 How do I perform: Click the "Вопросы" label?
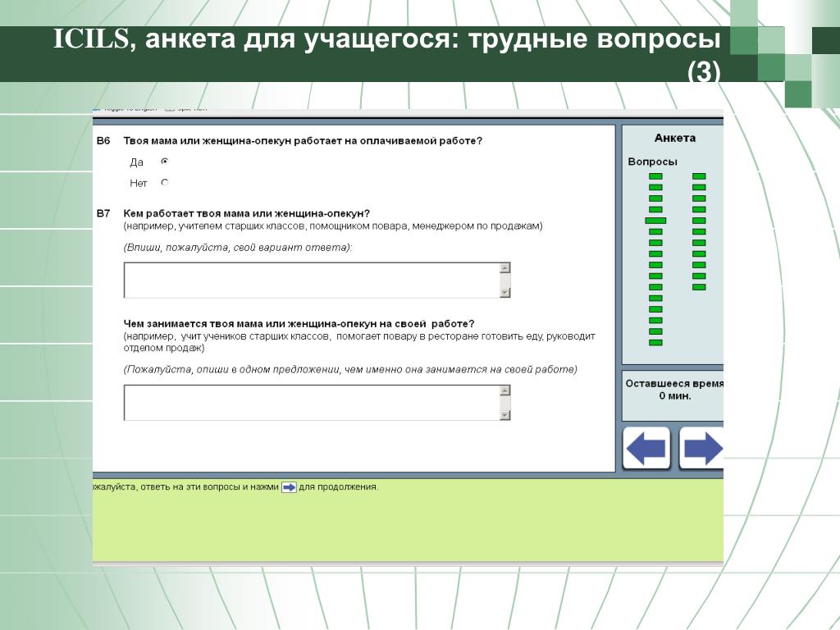[652, 162]
